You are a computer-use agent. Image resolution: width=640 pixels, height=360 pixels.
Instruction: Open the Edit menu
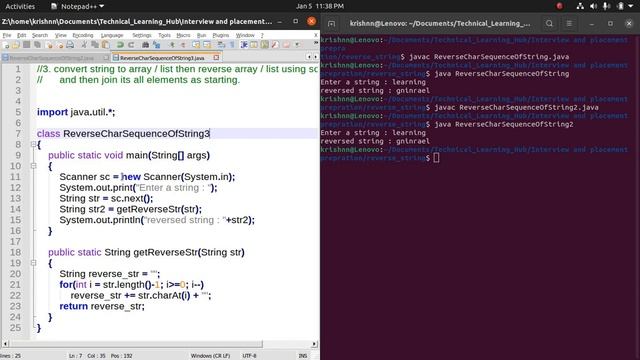coord(22,36)
